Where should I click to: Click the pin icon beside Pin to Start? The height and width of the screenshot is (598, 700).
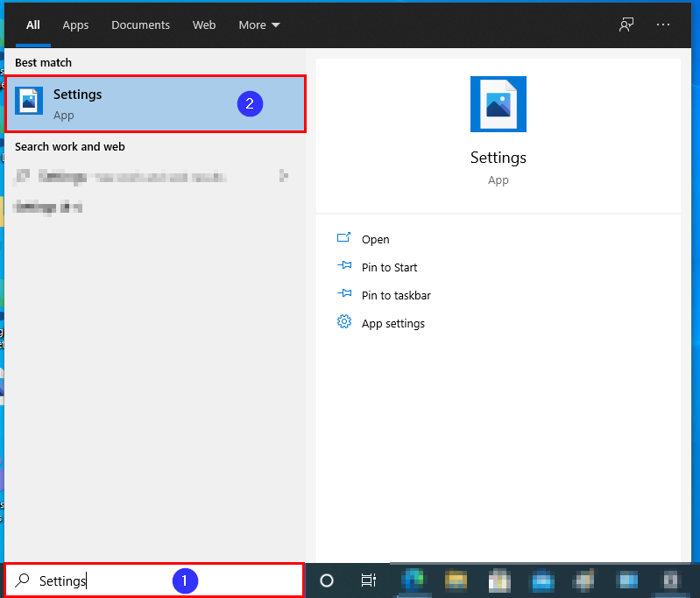[x=344, y=265]
